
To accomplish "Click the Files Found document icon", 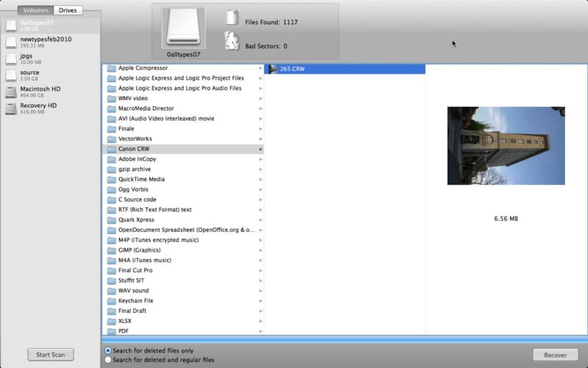I will click(232, 19).
